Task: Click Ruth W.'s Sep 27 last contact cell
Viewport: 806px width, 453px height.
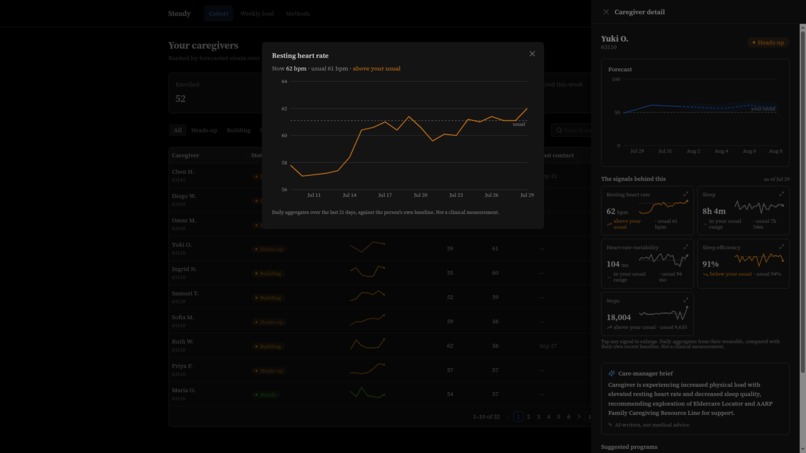Action: tap(548, 346)
